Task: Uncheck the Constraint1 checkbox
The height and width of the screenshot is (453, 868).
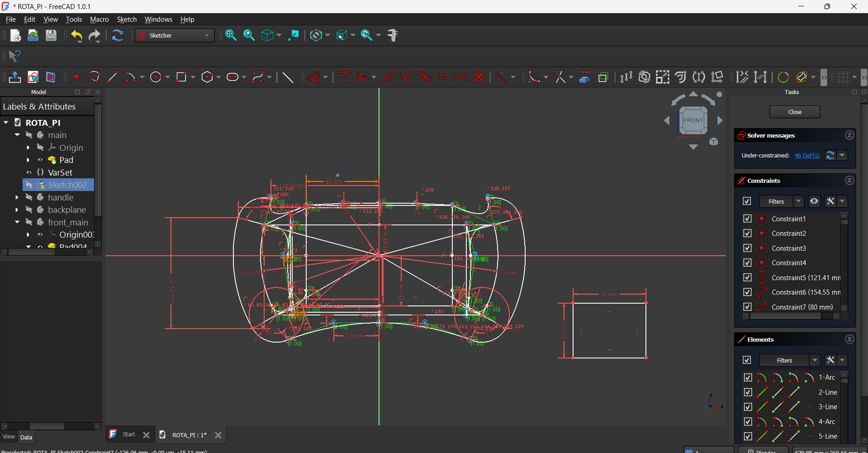Action: [x=747, y=219]
